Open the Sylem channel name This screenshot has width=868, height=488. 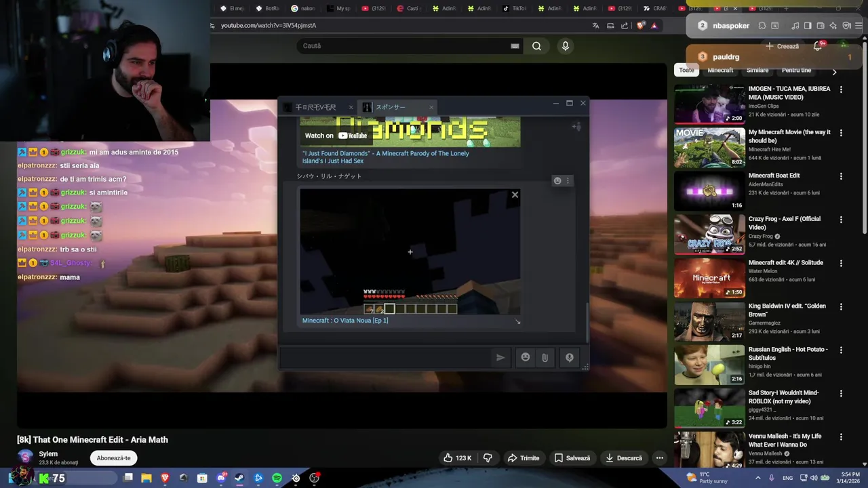(x=48, y=454)
